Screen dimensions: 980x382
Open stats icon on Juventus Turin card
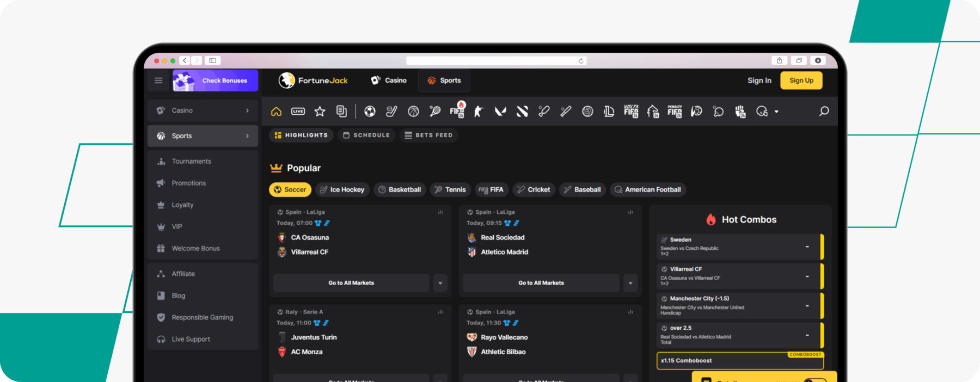point(440,312)
